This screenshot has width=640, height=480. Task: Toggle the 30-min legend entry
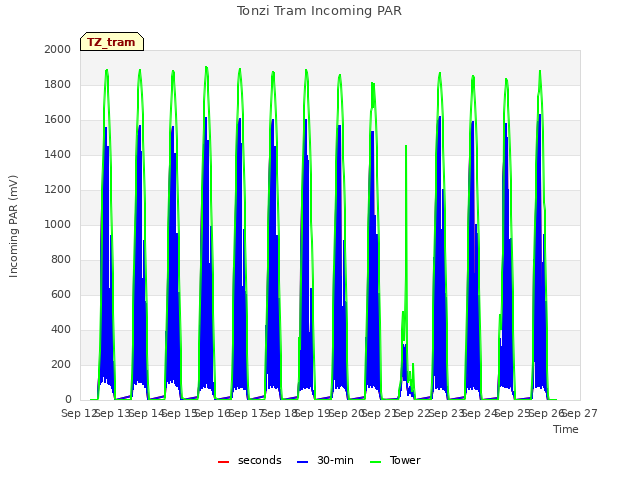325,460
